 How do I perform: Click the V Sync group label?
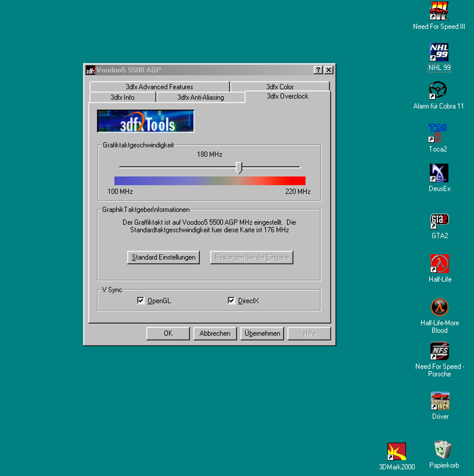click(112, 290)
